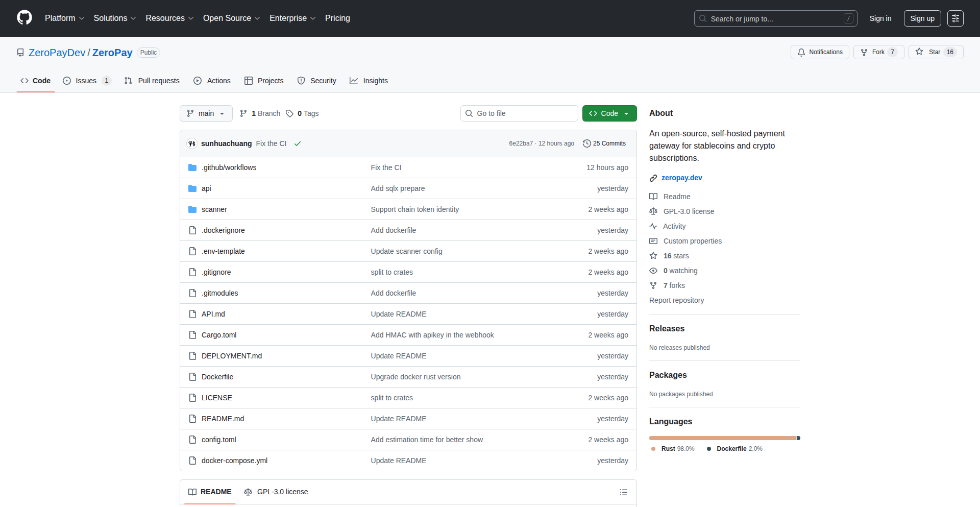Click the Sign up button
The image size is (980, 507).
coord(922,18)
